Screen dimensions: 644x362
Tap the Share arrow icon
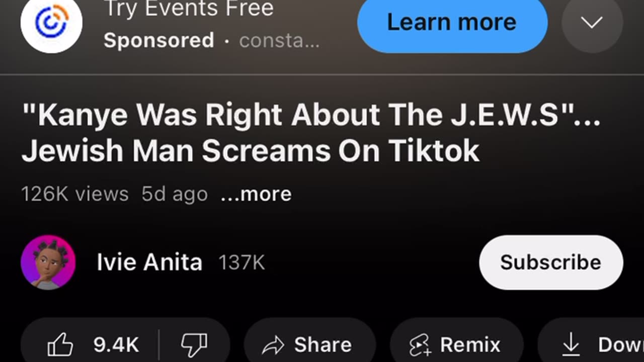pos(273,345)
